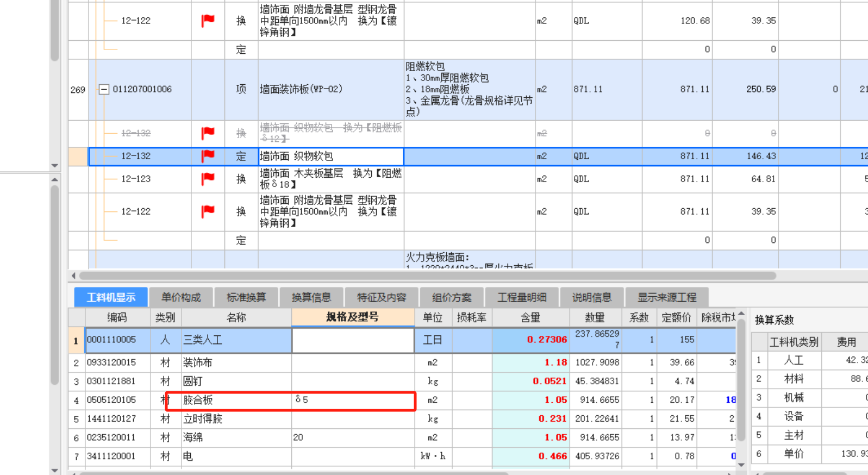Click up arrow of materials table scrollbar

coord(741,314)
